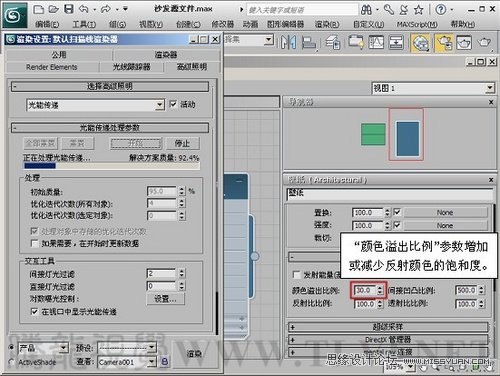Open the 渲染(R) menu
The height and width of the screenshot is (376, 500).
click(x=327, y=24)
